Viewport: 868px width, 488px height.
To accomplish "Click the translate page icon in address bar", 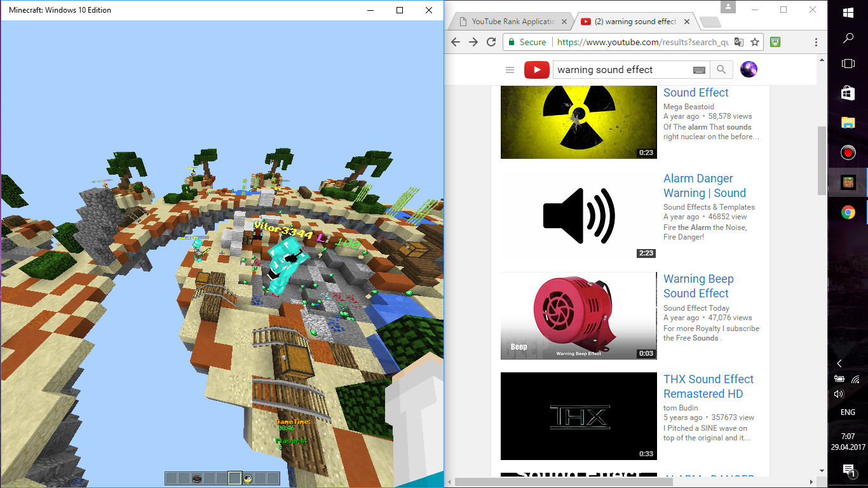I will click(739, 42).
